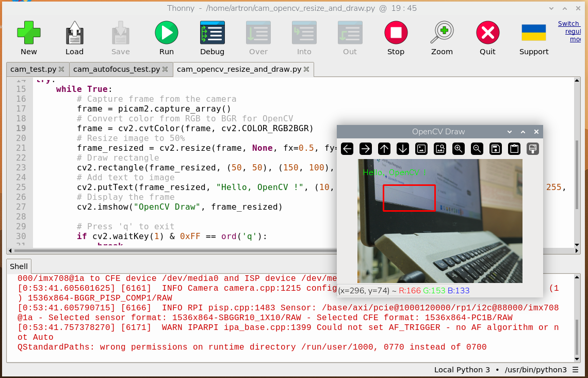Switch to cam_autofocus_test.py tab
The width and height of the screenshot is (588, 378).
point(116,69)
